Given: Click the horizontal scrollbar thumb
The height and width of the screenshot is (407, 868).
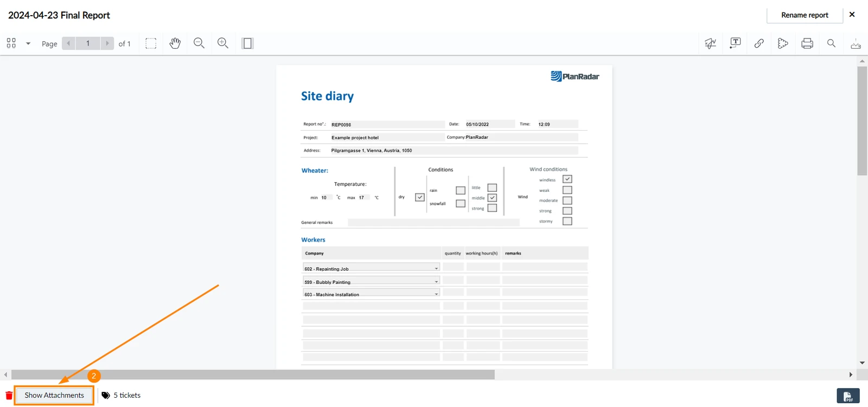Looking at the screenshot, I should click(253, 374).
